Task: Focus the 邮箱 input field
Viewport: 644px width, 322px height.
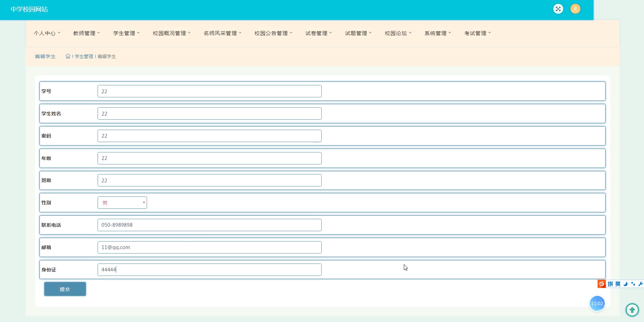Action: pyautogui.click(x=210, y=247)
